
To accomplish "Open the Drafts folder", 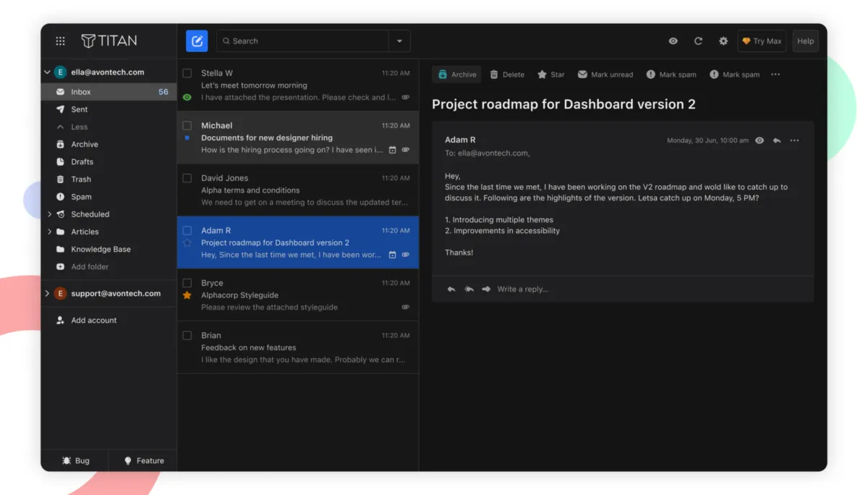I will tap(82, 162).
